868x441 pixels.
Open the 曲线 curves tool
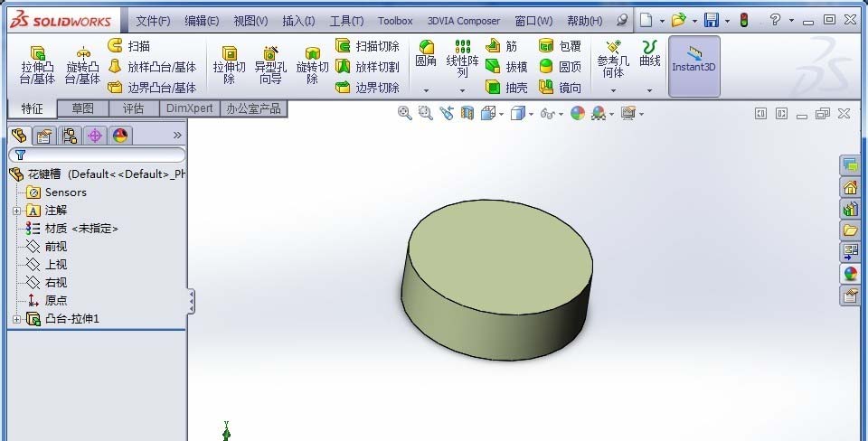click(x=650, y=53)
